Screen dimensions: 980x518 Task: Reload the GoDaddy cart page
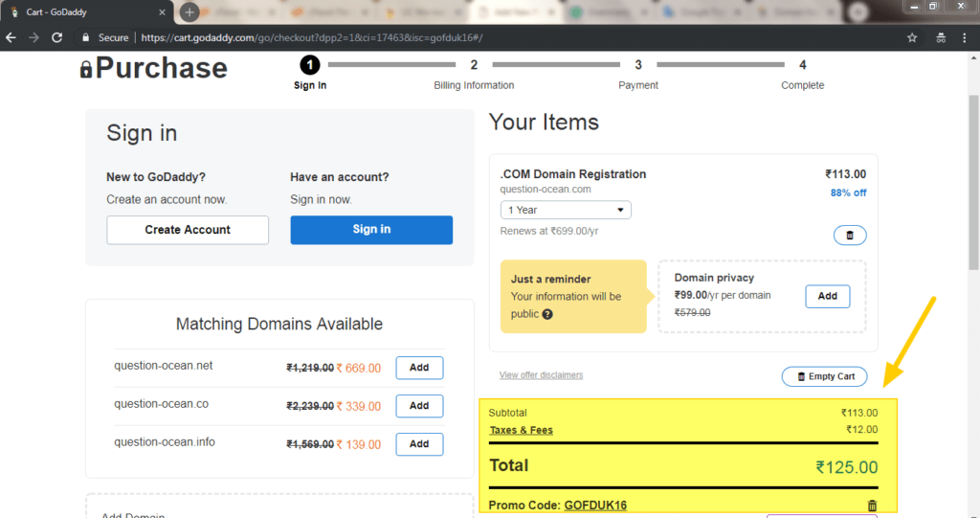tap(56, 37)
